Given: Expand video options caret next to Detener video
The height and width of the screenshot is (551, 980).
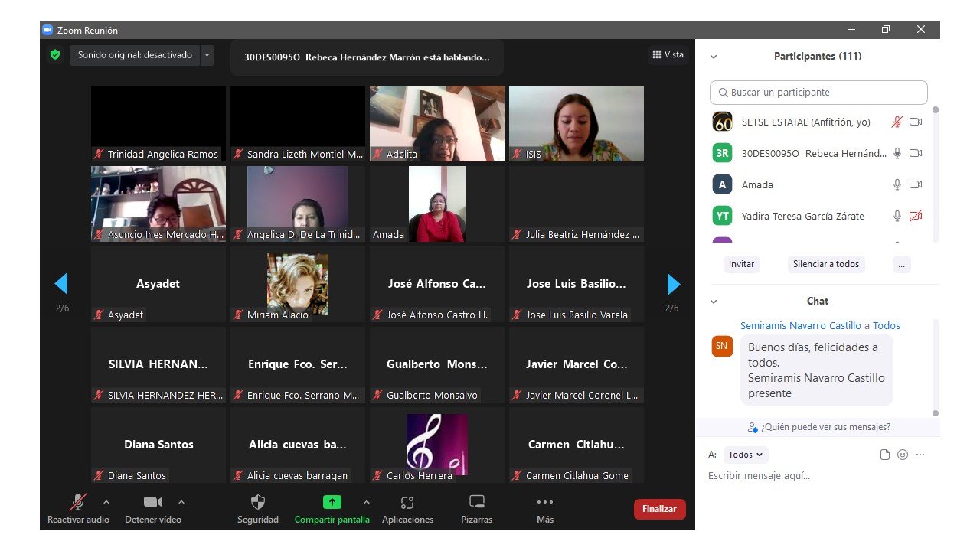Looking at the screenshot, I should (x=181, y=502).
